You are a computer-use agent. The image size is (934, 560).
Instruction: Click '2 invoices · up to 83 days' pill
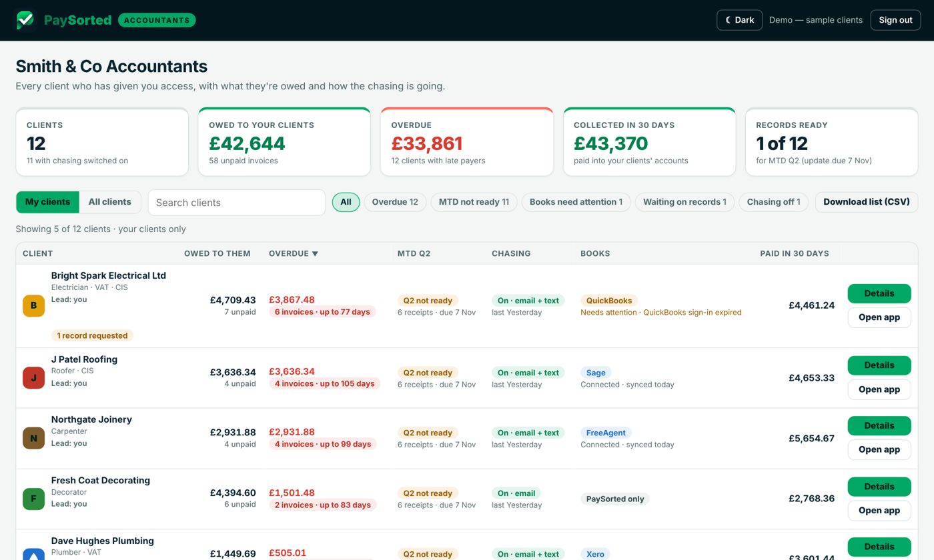coord(322,505)
